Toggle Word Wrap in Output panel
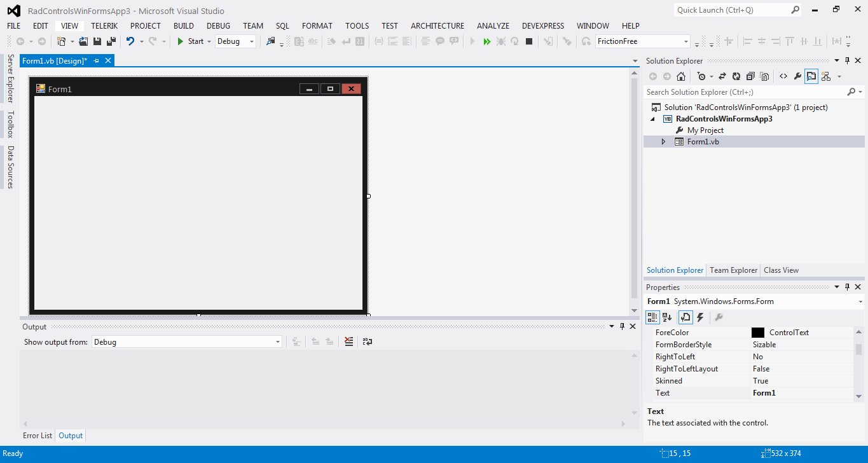The image size is (868, 463). point(367,342)
